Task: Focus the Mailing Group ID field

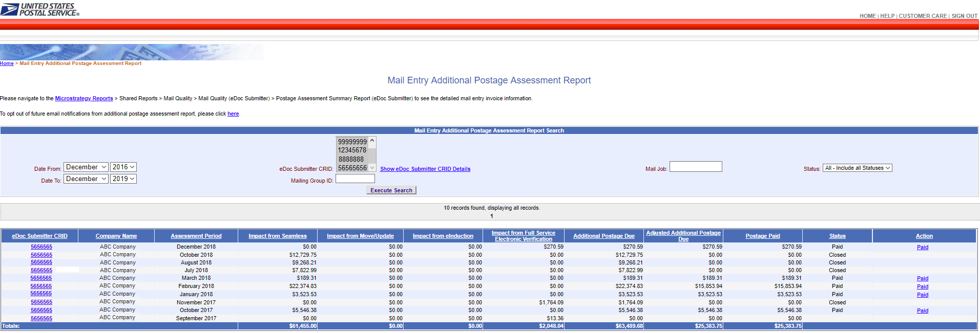Action: click(x=355, y=179)
